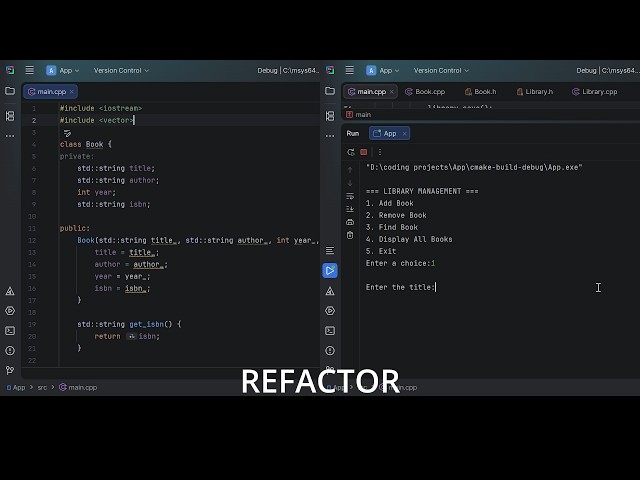The height and width of the screenshot is (480, 640).
Task: Open the CMake tool window in the left window
Action: (x=10, y=291)
